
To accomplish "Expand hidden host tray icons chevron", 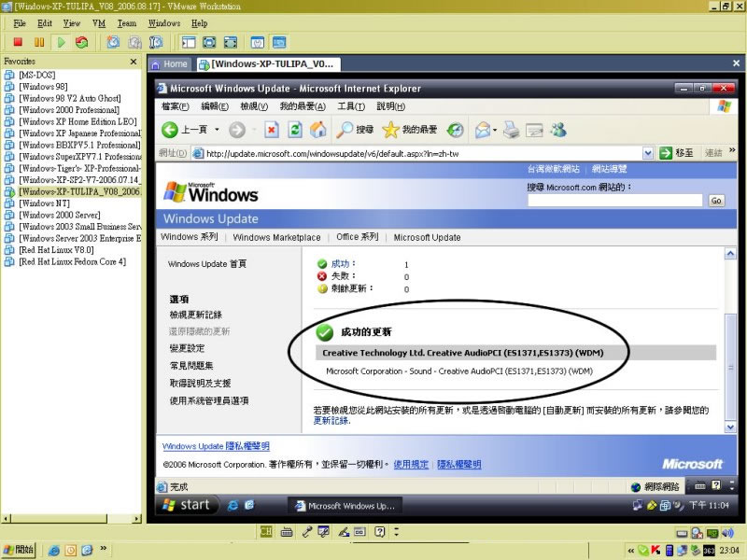I will [631, 551].
